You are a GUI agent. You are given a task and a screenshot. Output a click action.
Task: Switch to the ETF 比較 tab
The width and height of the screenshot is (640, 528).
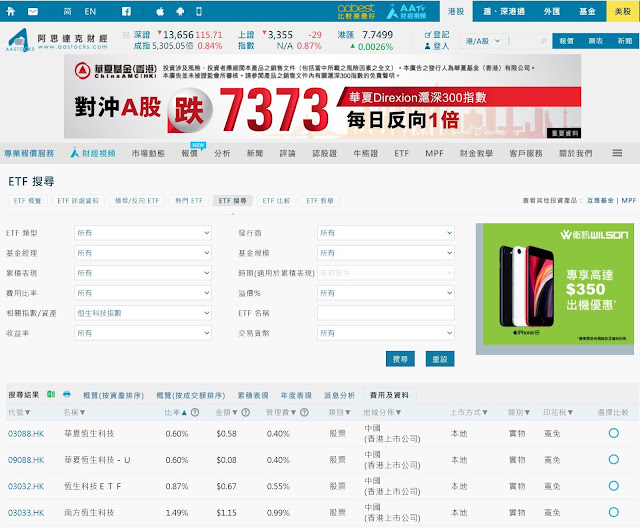pos(276,201)
